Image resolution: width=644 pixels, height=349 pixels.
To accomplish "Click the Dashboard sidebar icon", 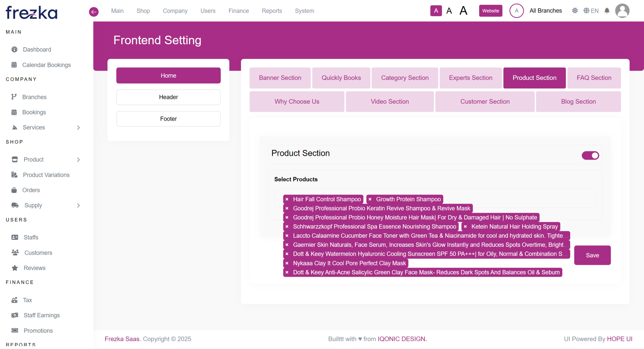I will (14, 49).
